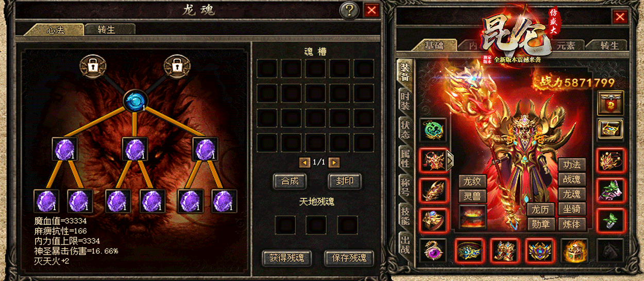This screenshot has width=644, height=281.
Task: Click the help question mark icon
Action: (350, 10)
